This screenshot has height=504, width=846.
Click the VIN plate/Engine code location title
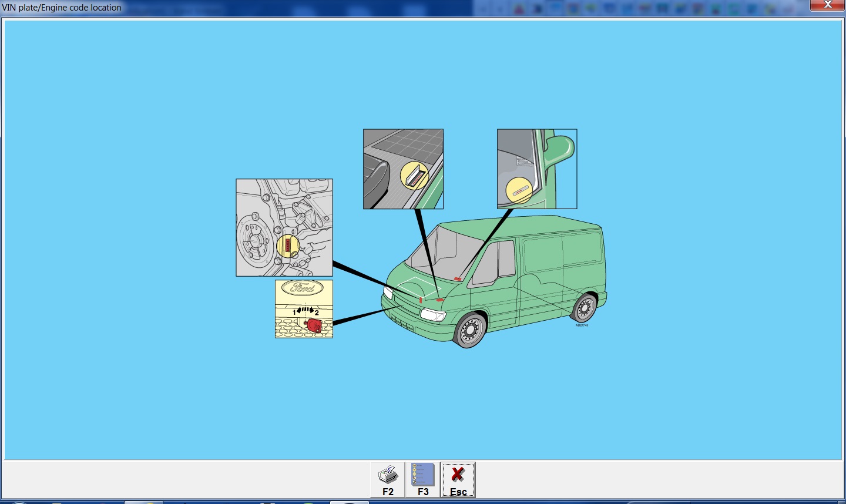62,8
